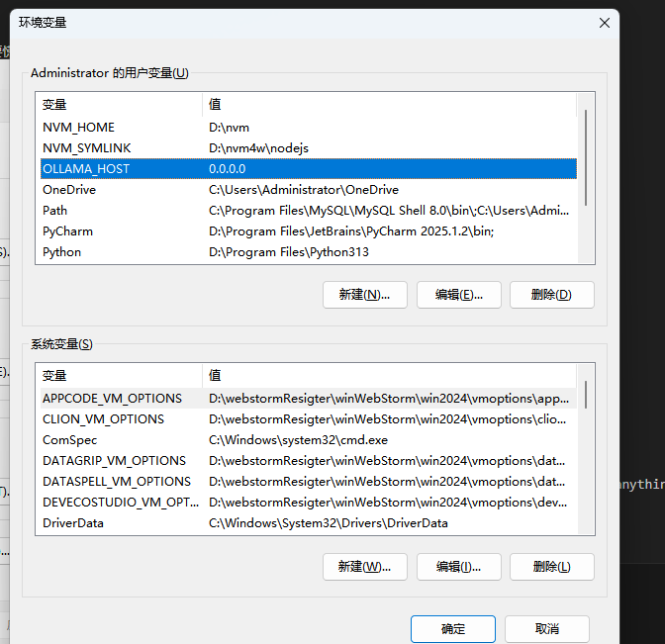This screenshot has width=665, height=644.
Task: Click 删除(L) button for system variables
Action: 551,567
